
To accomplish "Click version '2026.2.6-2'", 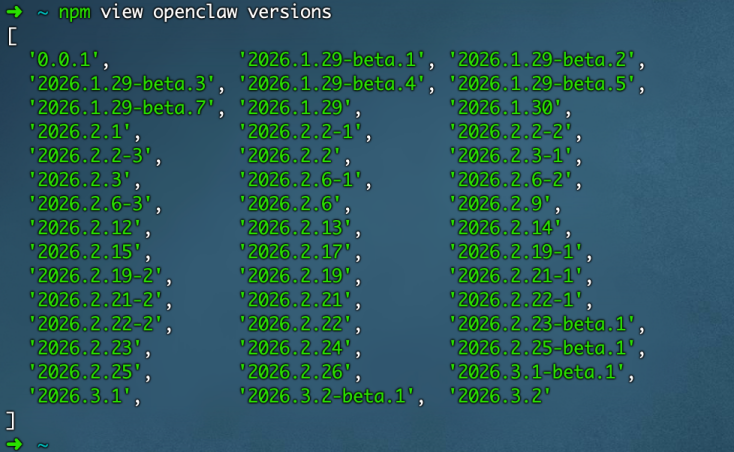I will coord(510,180).
